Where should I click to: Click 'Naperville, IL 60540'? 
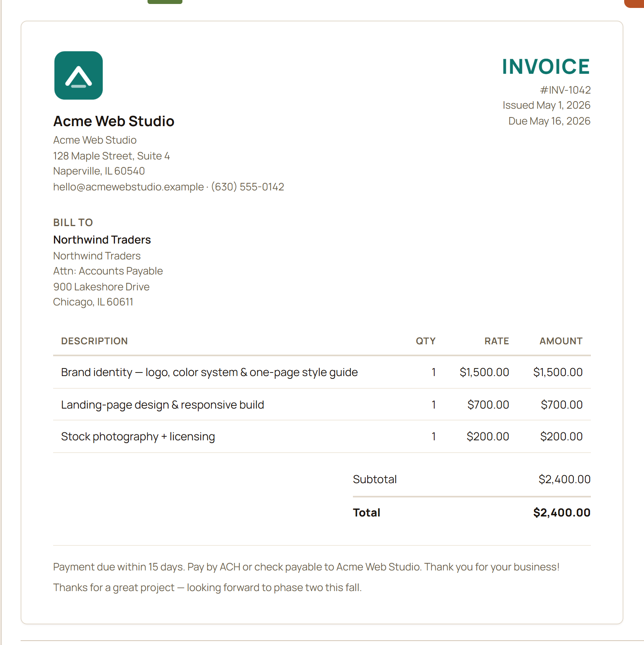(99, 171)
